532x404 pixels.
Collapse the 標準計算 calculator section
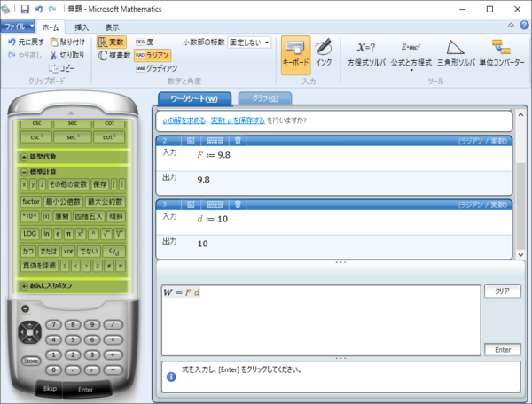[24, 172]
